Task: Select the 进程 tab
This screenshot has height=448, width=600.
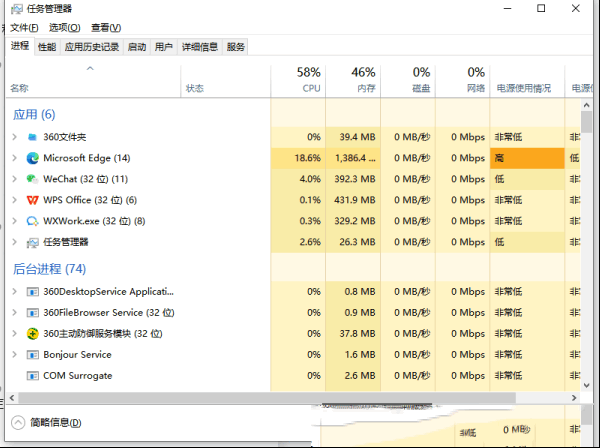Action: [x=20, y=46]
